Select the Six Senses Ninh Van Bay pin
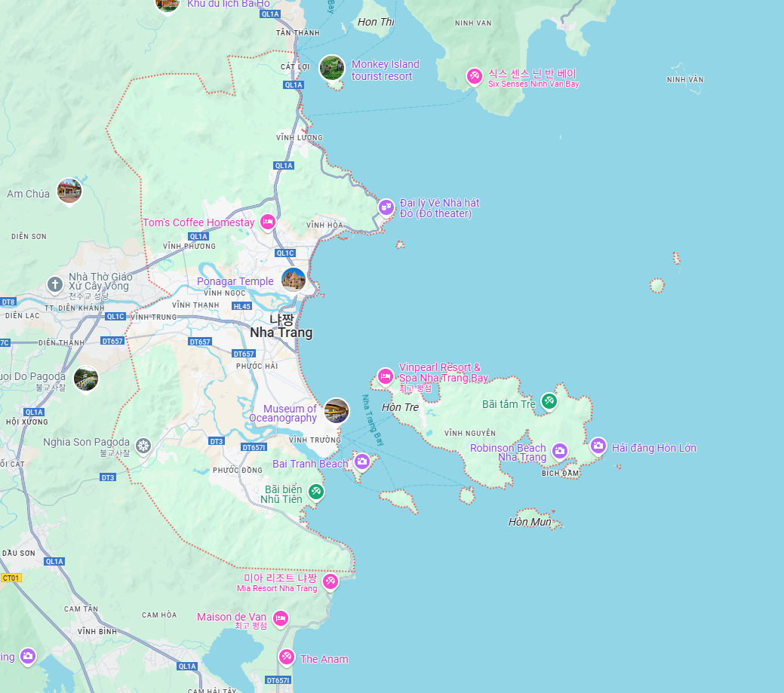The height and width of the screenshot is (693, 784). 474,77
